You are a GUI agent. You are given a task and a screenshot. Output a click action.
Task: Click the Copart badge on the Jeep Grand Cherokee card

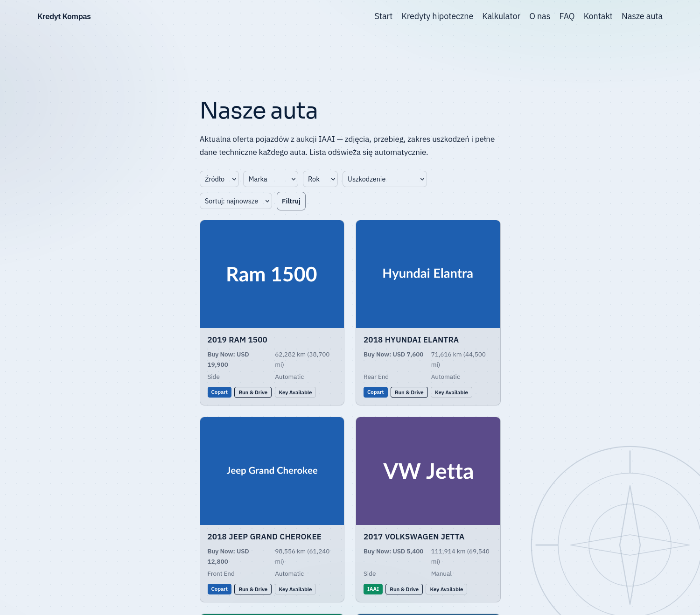(x=219, y=589)
